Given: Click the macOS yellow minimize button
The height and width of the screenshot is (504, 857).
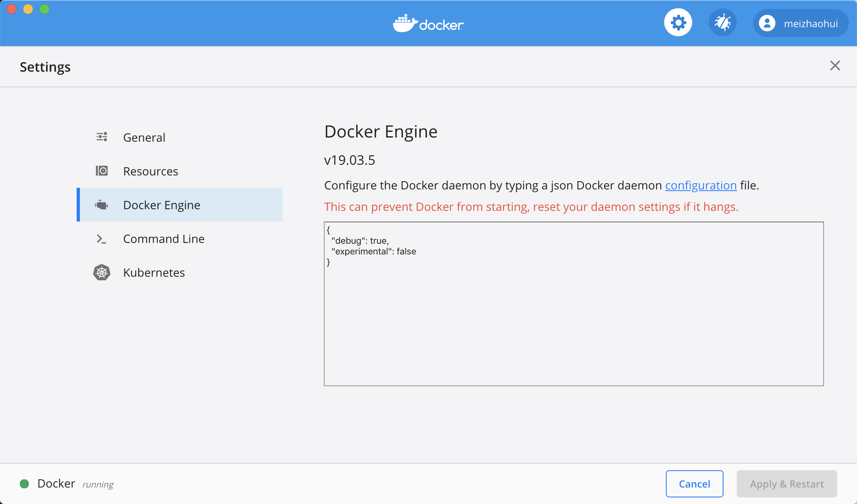Looking at the screenshot, I should point(28,9).
